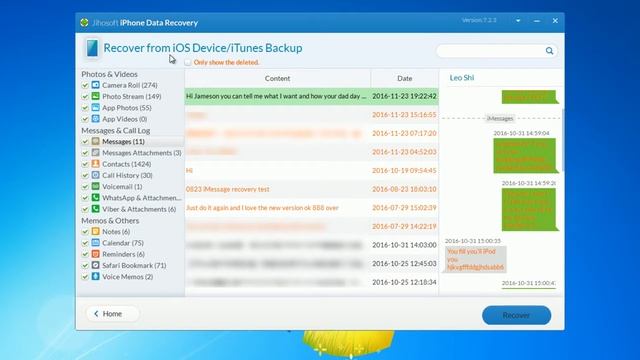Image resolution: width=640 pixels, height=360 pixels.
Task: Select Camera Roll (274) category
Action: point(129,85)
